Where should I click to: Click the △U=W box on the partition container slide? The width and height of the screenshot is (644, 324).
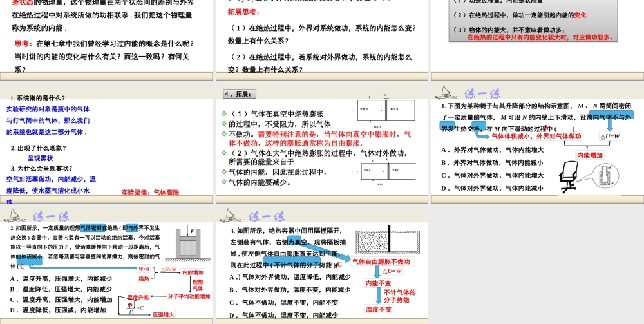coord(392,271)
